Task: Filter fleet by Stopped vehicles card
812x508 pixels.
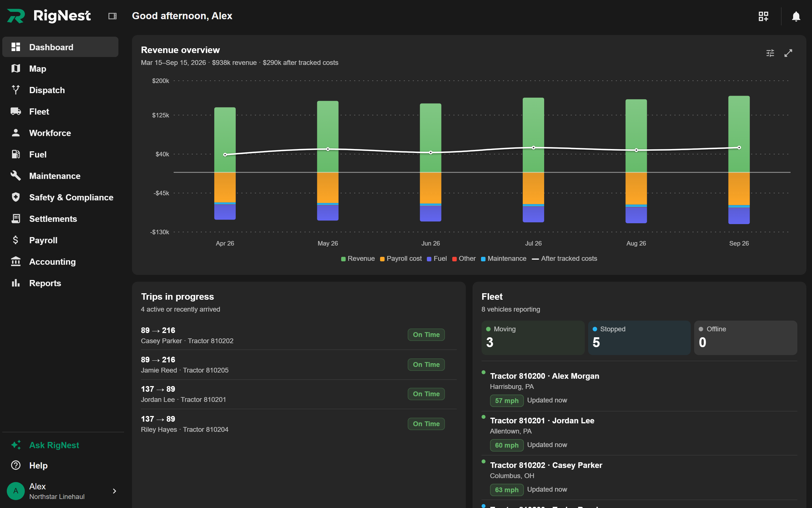Action: [x=639, y=338]
